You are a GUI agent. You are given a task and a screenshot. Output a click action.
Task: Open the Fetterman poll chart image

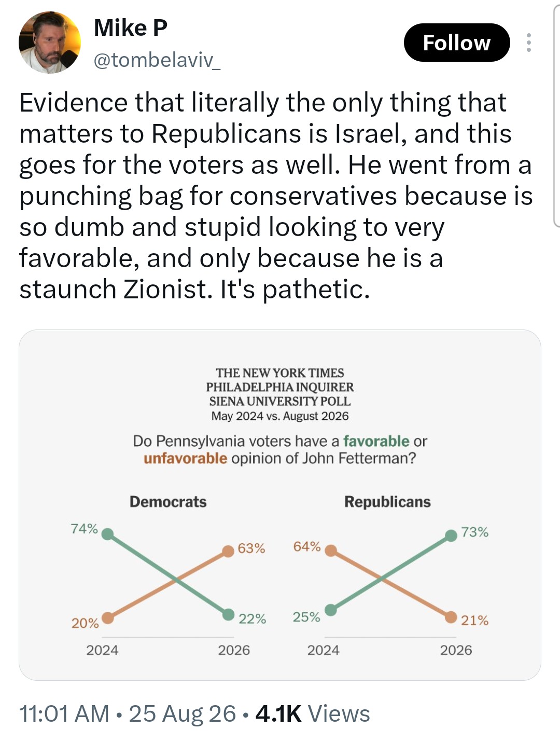click(x=280, y=505)
